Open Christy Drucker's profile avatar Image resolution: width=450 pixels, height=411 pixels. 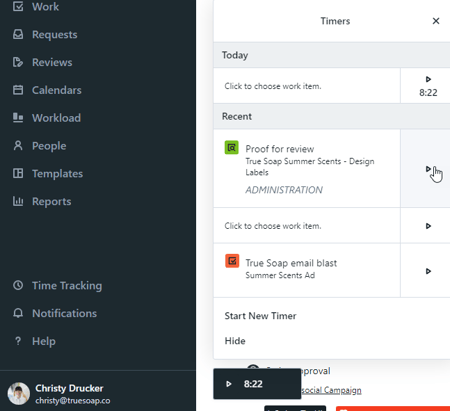[19, 394]
